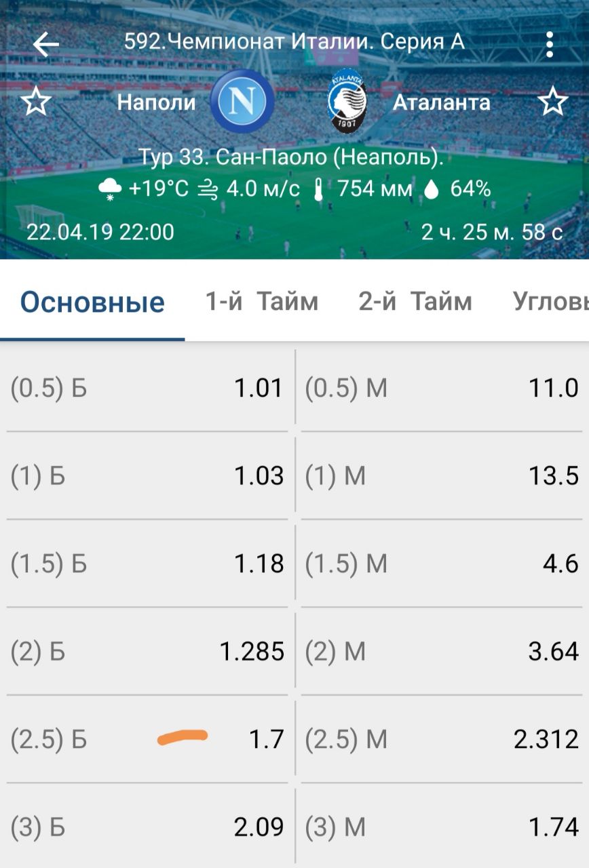589x868 pixels.
Task: Open the three-dot overflow menu
Action: tap(549, 45)
